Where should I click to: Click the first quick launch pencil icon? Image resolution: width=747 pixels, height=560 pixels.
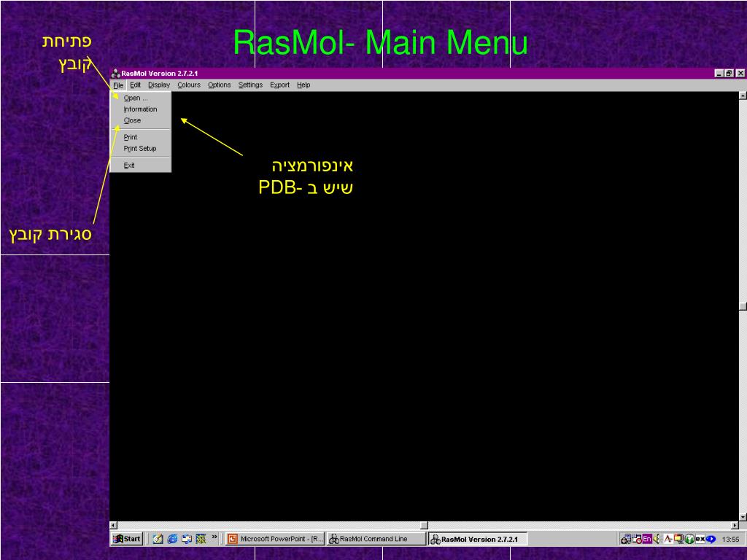158,539
